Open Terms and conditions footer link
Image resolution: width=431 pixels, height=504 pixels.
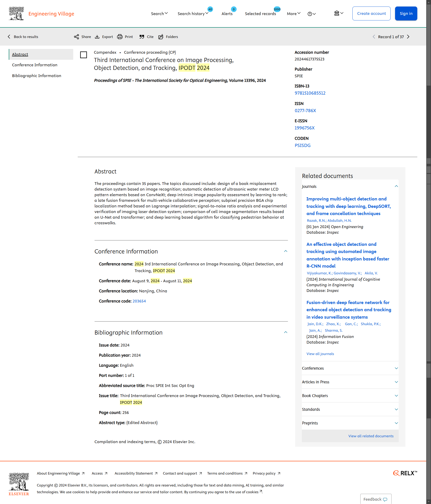(227, 473)
